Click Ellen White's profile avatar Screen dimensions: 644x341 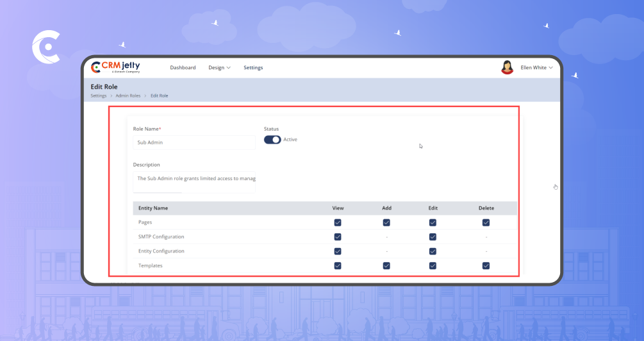click(x=507, y=67)
